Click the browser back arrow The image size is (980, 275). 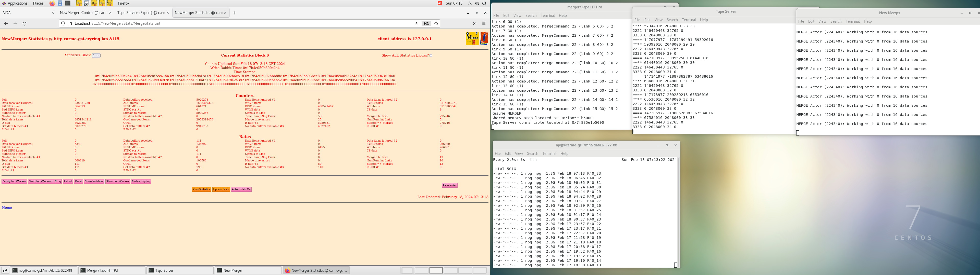click(6, 23)
